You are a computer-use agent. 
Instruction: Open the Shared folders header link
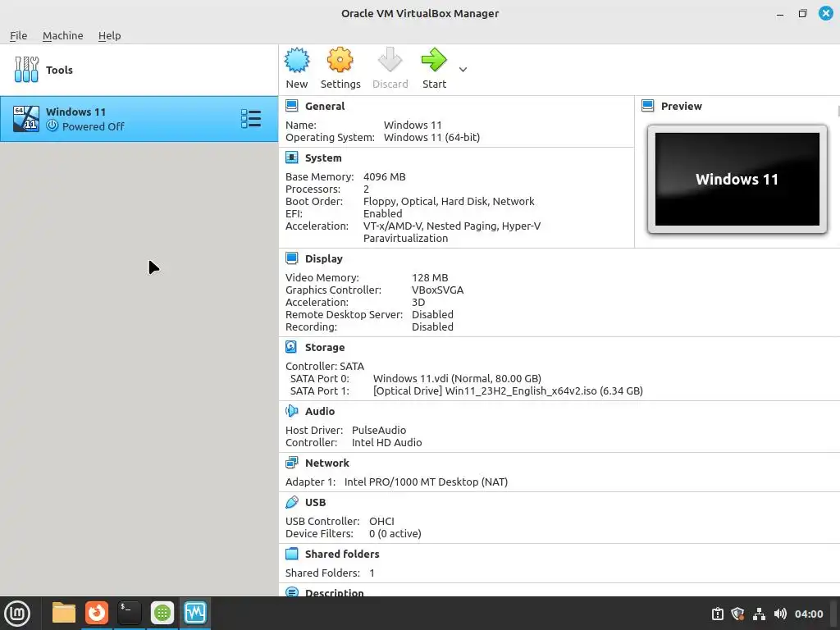(342, 554)
